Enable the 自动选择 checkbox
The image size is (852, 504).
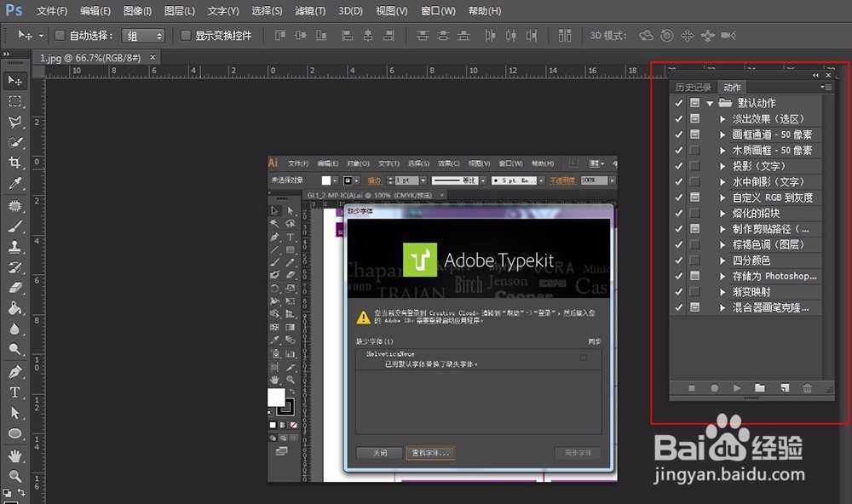[60, 35]
